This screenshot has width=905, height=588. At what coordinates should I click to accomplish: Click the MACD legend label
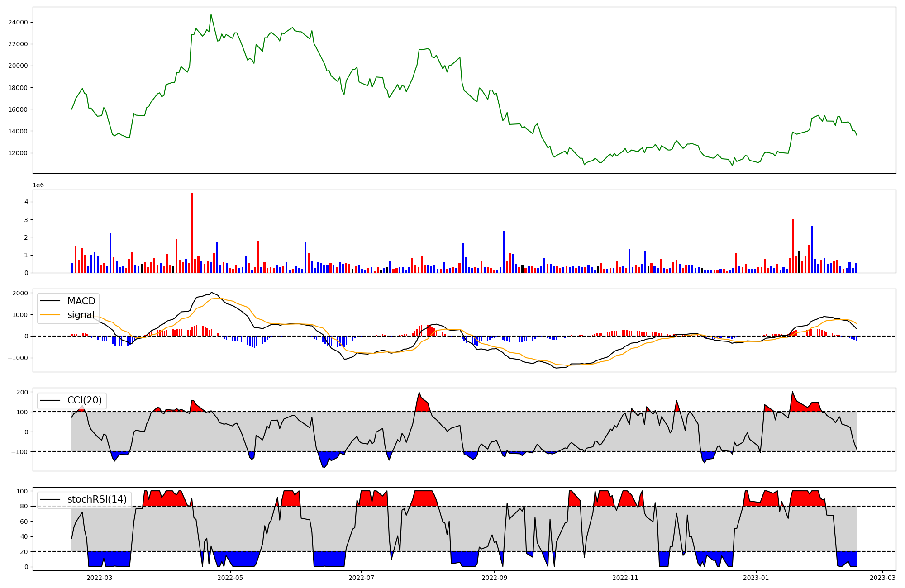tap(81, 301)
